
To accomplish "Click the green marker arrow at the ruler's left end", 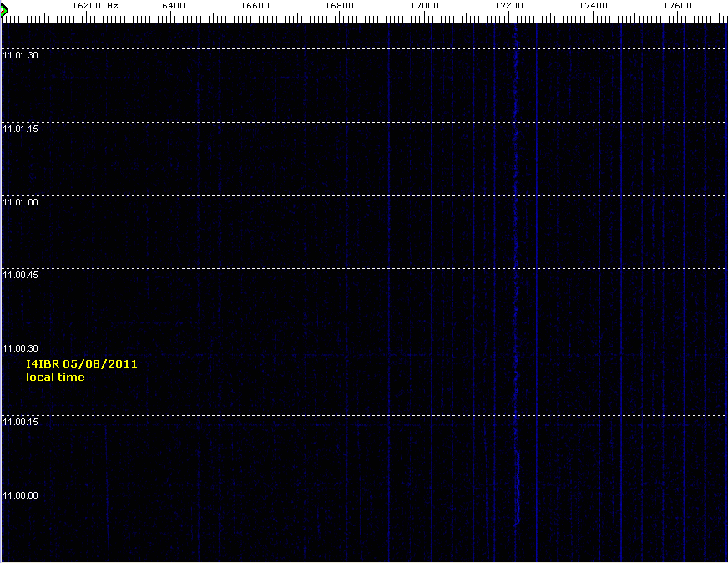I will [4, 10].
